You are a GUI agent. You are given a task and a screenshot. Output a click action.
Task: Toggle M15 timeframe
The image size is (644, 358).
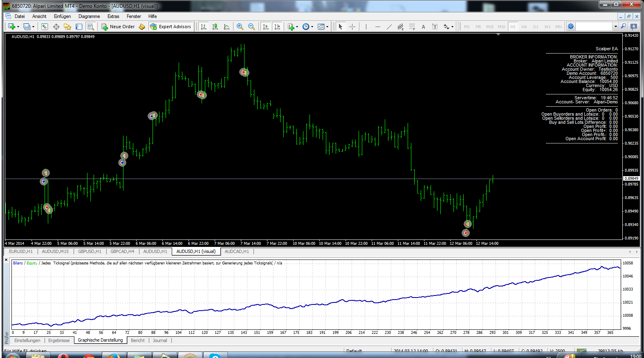(x=490, y=27)
